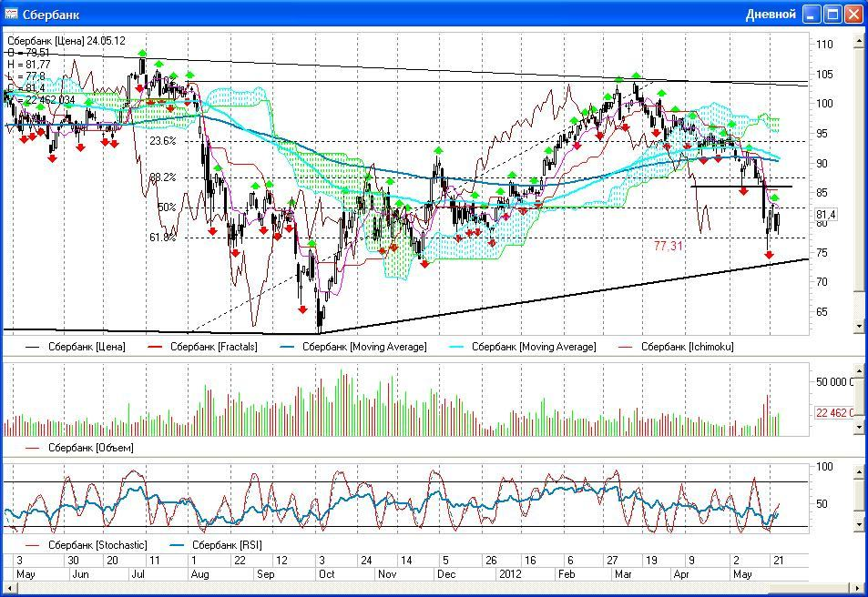Click the 65 price scale label
The image size is (868, 597).
coord(822,311)
